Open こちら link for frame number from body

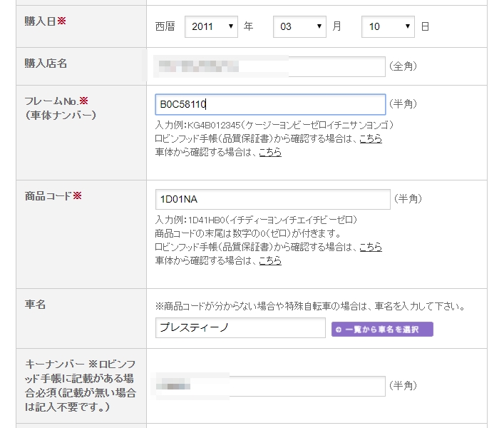[x=269, y=152]
